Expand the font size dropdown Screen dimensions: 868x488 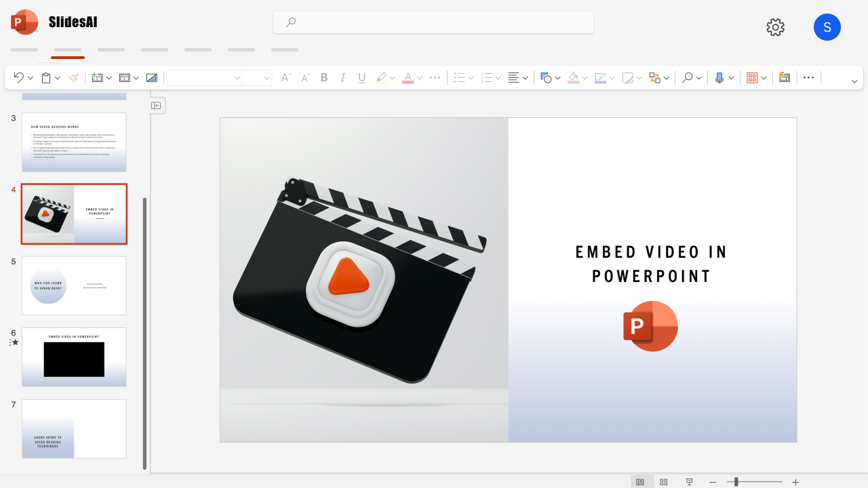pos(268,77)
